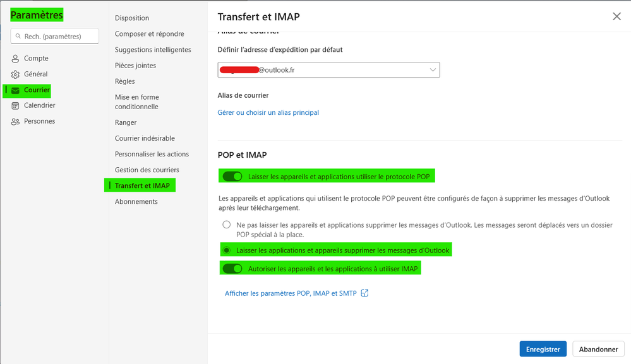
Task: Open the Règles settings section
Action: 125,81
